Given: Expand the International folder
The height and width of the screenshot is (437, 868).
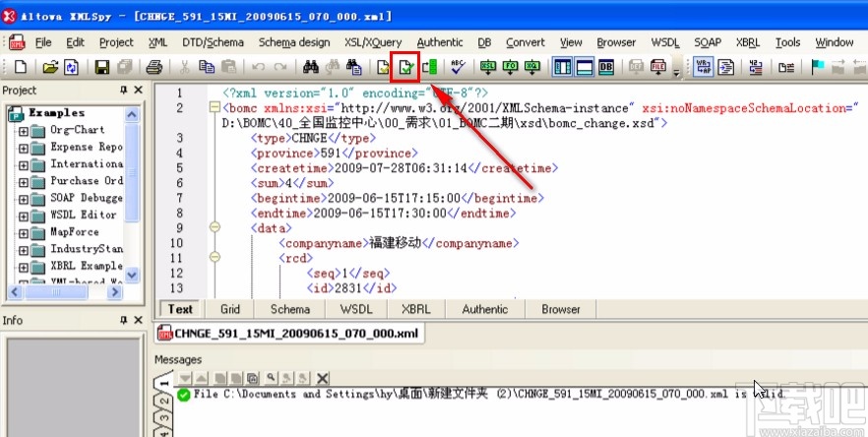Looking at the screenshot, I should point(24,165).
